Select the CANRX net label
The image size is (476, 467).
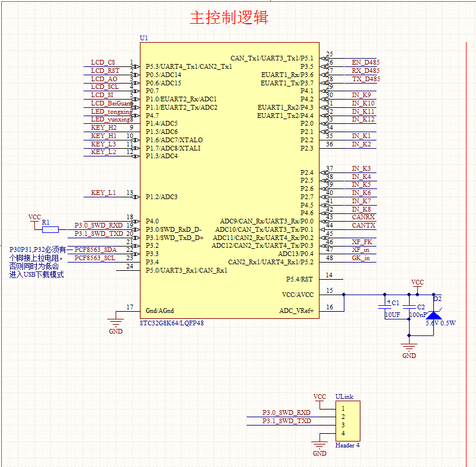coord(363,217)
